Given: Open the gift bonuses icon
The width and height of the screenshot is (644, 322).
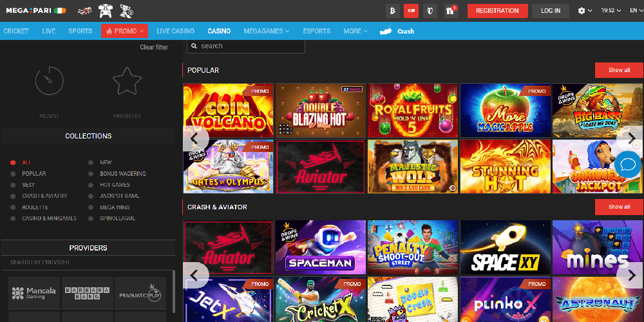Looking at the screenshot, I should (x=451, y=10).
